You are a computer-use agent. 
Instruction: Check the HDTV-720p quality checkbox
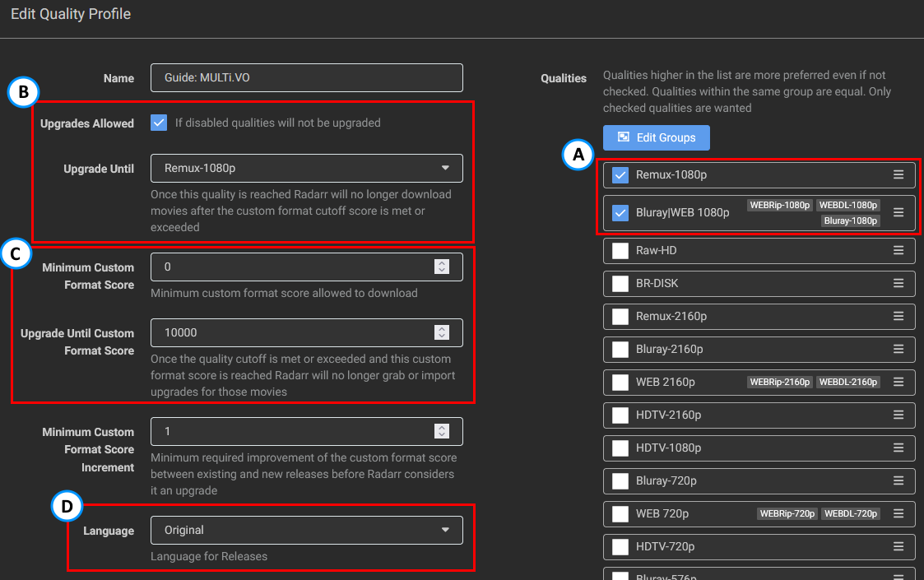click(x=620, y=546)
